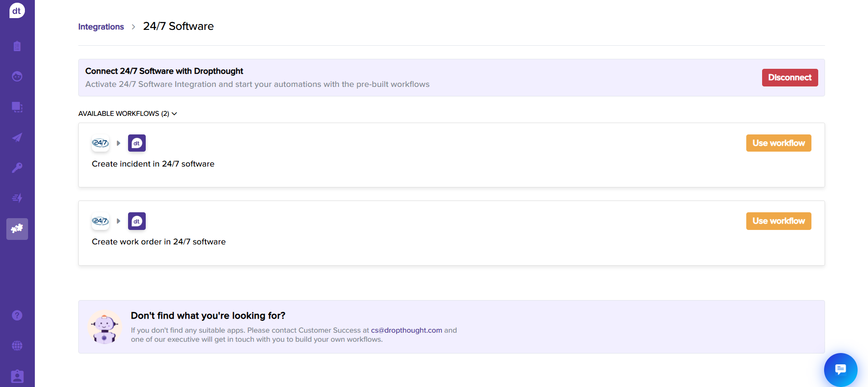Image resolution: width=868 pixels, height=387 pixels.
Task: Open the profile badge sidebar icon
Action: (x=17, y=376)
